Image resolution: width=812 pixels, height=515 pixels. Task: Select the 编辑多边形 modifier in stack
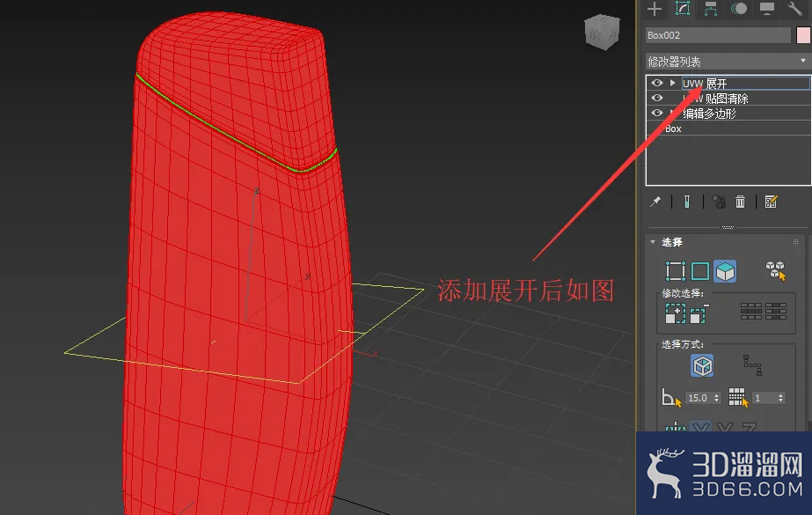728,113
